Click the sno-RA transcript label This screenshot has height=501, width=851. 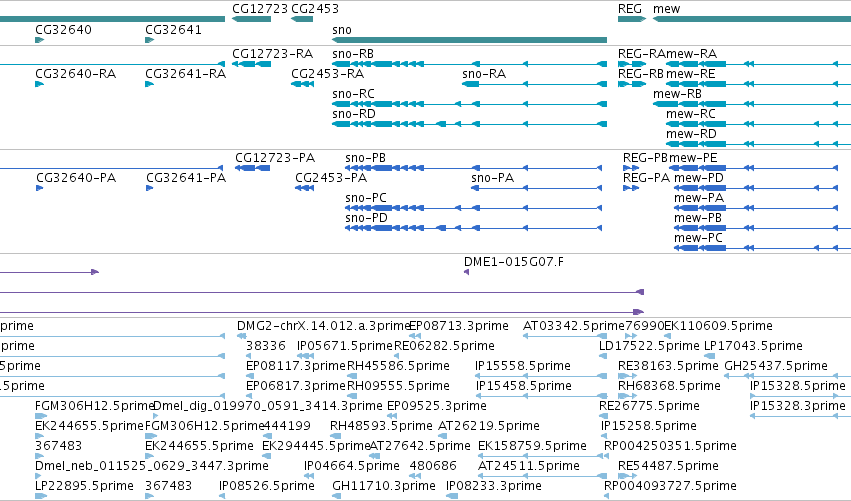tap(484, 74)
